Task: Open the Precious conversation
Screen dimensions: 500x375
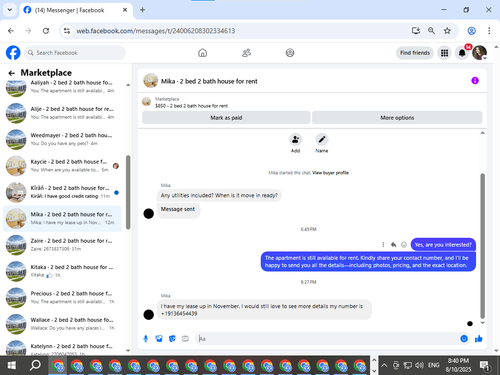Action: coord(62,297)
